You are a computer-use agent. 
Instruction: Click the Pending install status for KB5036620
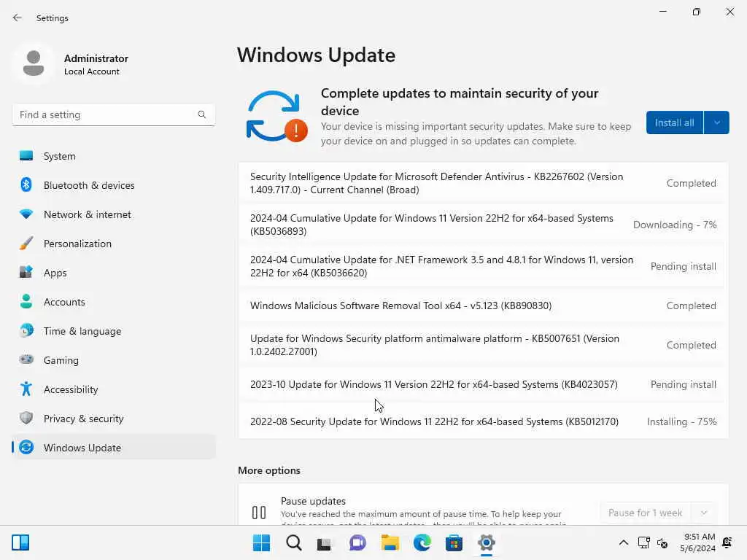pos(683,266)
